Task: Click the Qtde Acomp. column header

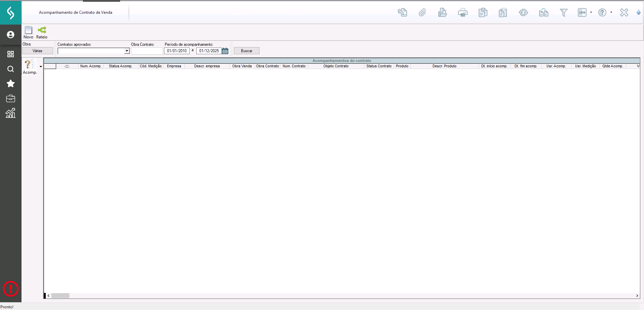Action: [613, 66]
